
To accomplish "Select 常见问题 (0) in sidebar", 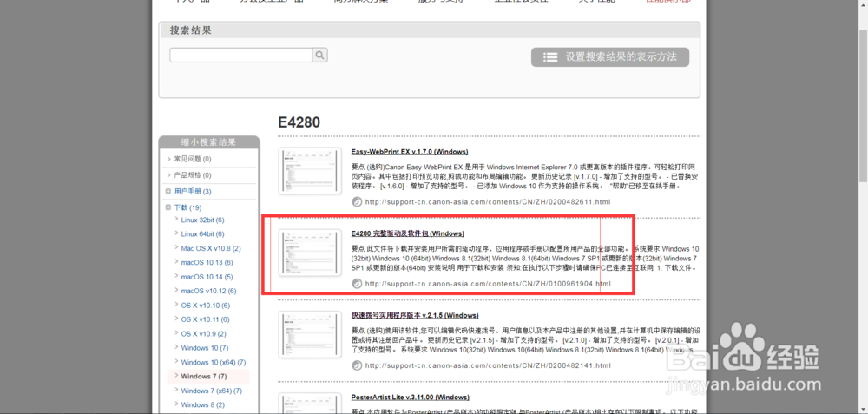I will (193, 159).
